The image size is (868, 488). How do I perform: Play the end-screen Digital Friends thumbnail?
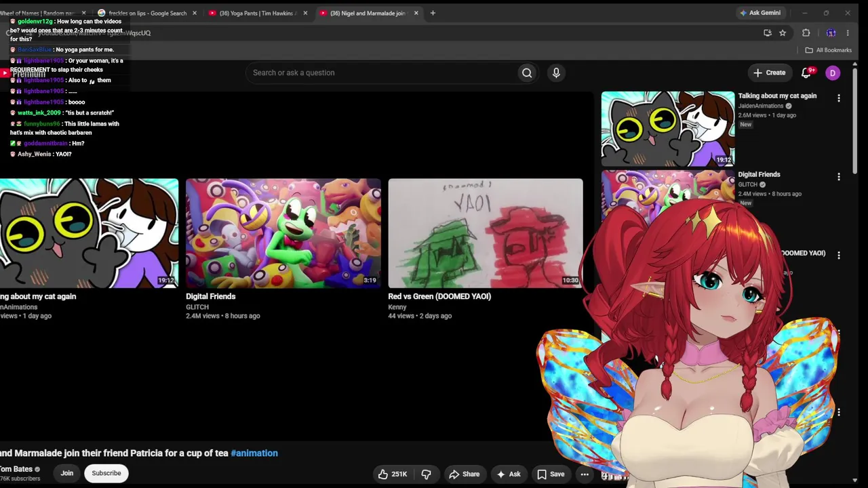tap(283, 233)
